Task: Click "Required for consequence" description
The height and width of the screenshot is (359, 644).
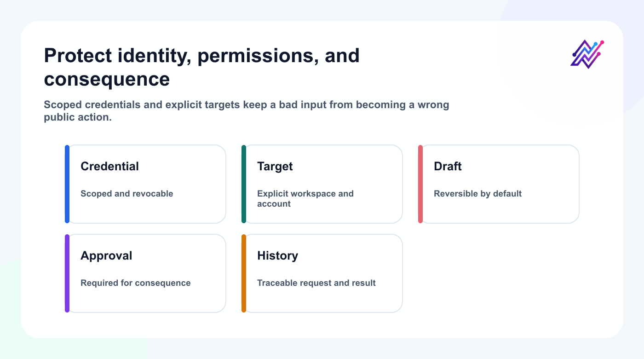Action: click(x=135, y=283)
